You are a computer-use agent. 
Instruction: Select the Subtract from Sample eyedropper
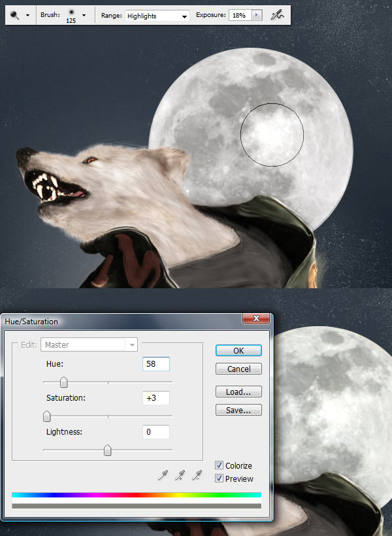pos(197,475)
